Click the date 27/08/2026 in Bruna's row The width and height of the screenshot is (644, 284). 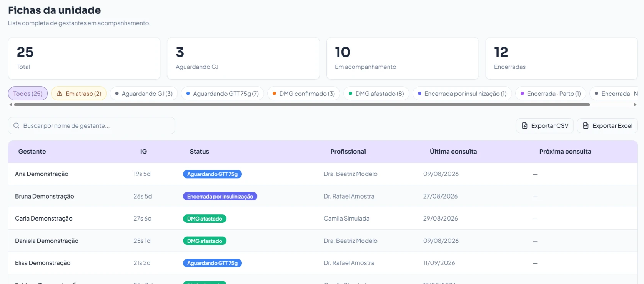[440, 196]
